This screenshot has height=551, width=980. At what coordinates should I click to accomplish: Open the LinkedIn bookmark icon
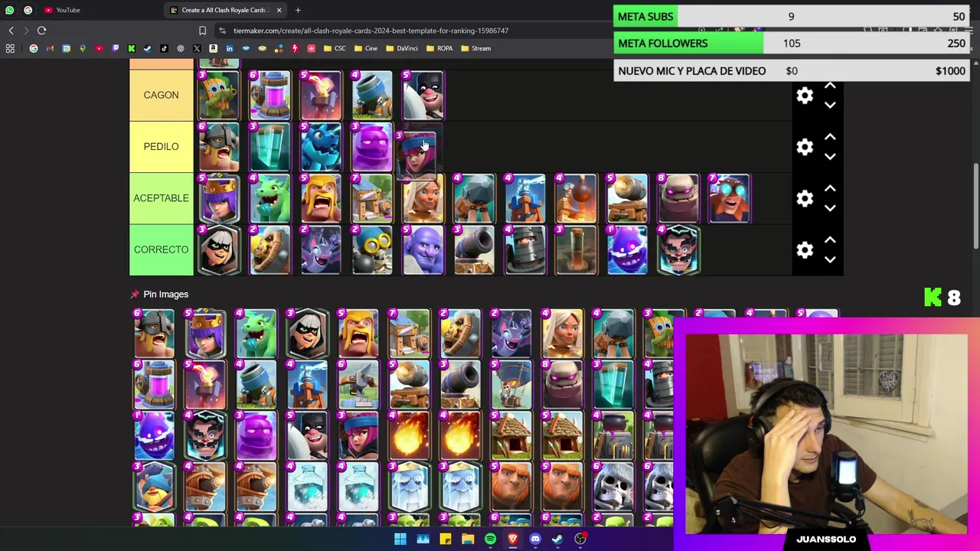tap(230, 48)
